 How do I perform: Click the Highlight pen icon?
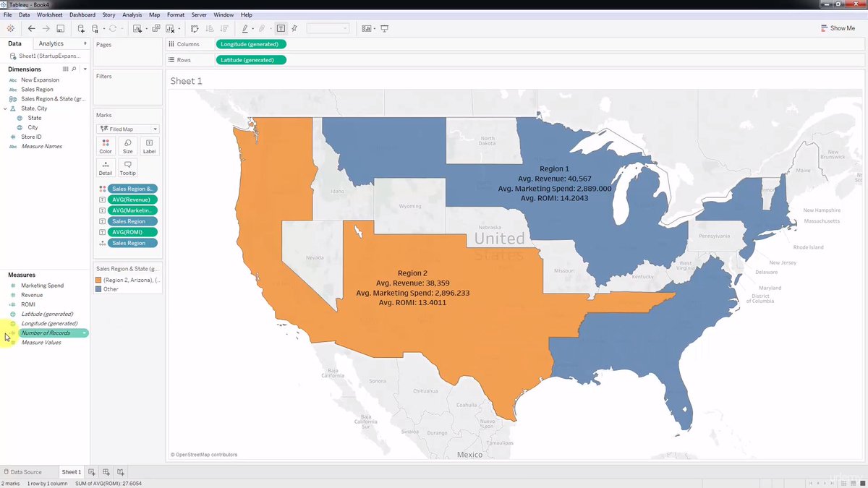(244, 28)
